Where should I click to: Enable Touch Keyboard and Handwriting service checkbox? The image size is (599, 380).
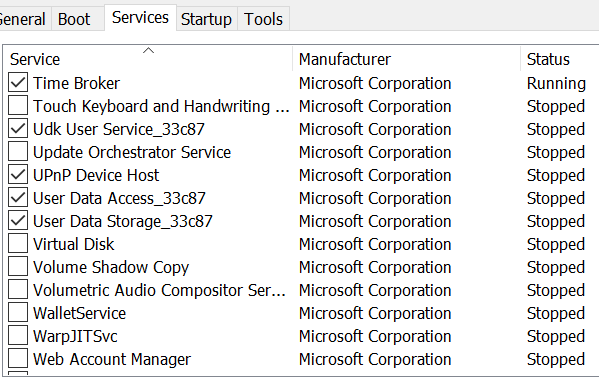[18, 105]
